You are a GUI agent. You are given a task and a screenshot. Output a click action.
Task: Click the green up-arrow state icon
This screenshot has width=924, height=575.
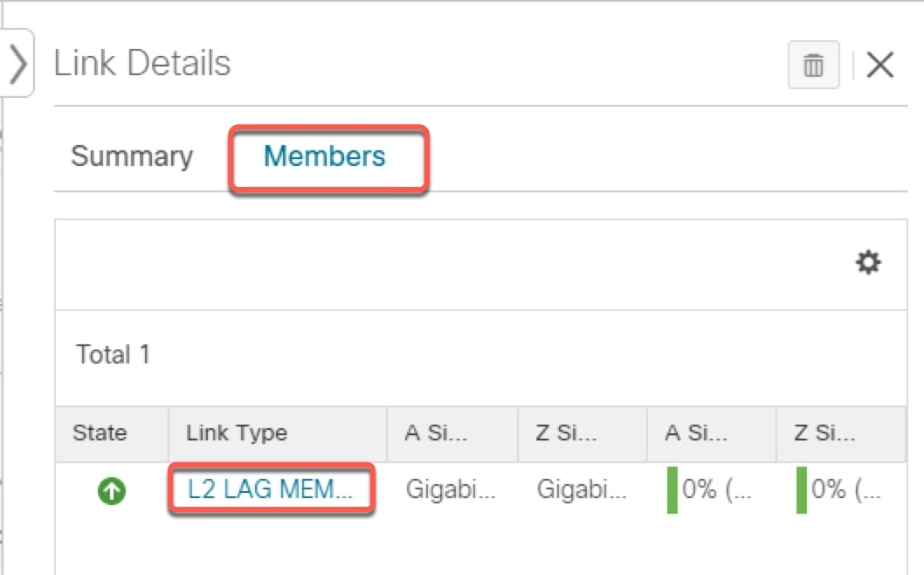(111, 492)
